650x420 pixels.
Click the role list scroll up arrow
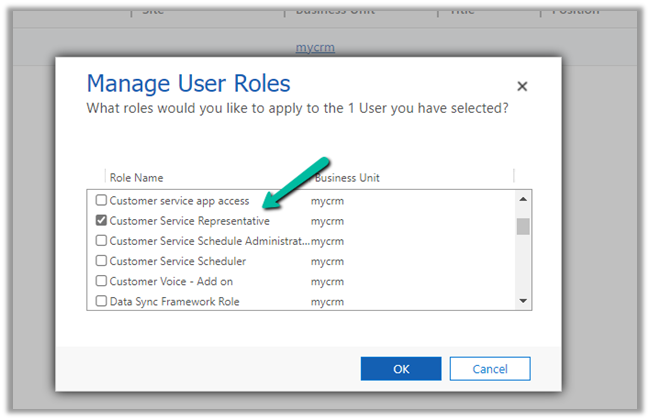[522, 199]
